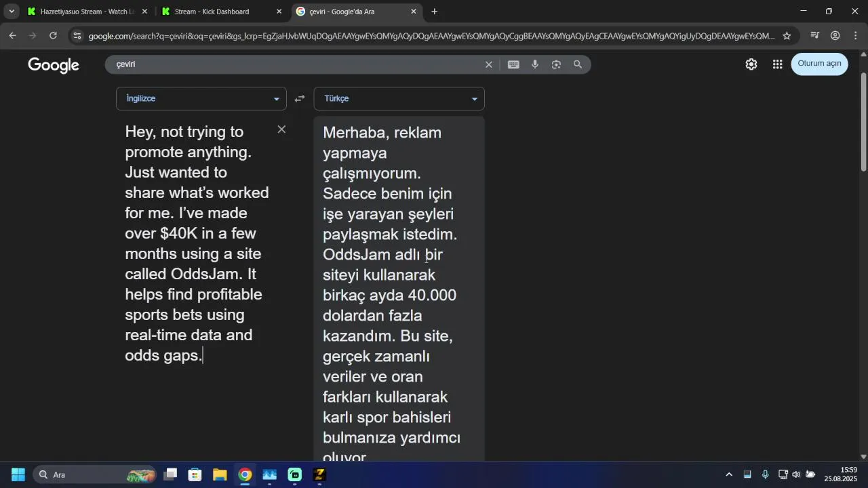
Task: Swap the translation languages
Action: pyautogui.click(x=300, y=98)
